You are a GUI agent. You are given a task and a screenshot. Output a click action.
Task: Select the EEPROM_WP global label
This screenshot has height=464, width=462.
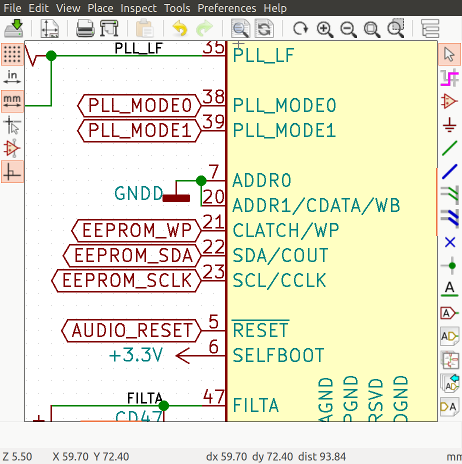pyautogui.click(x=137, y=231)
